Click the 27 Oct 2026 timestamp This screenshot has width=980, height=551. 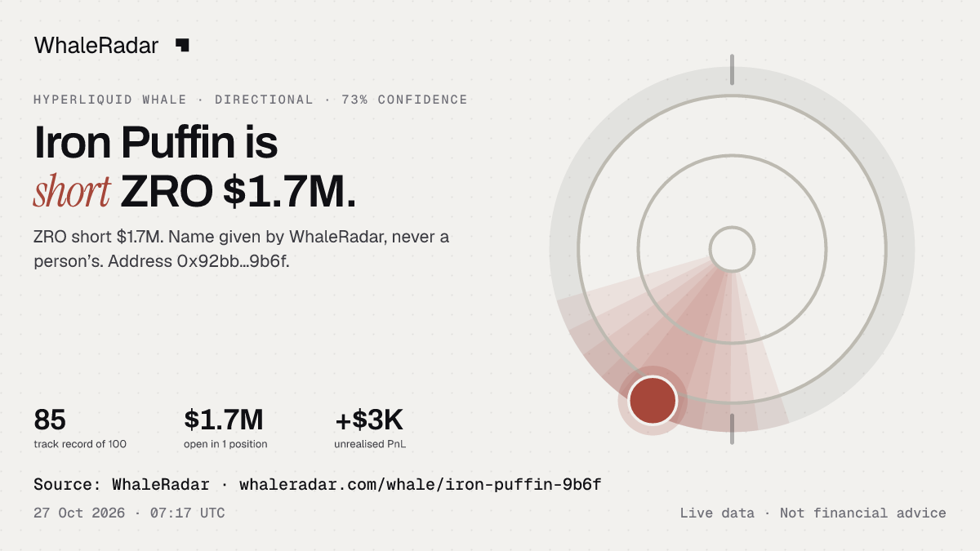click(x=79, y=513)
